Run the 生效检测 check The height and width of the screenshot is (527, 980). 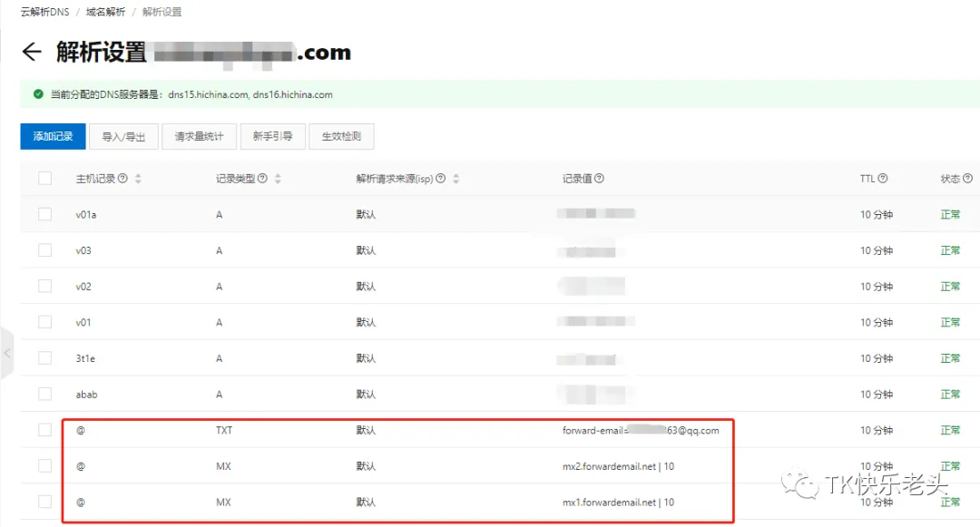tap(341, 136)
